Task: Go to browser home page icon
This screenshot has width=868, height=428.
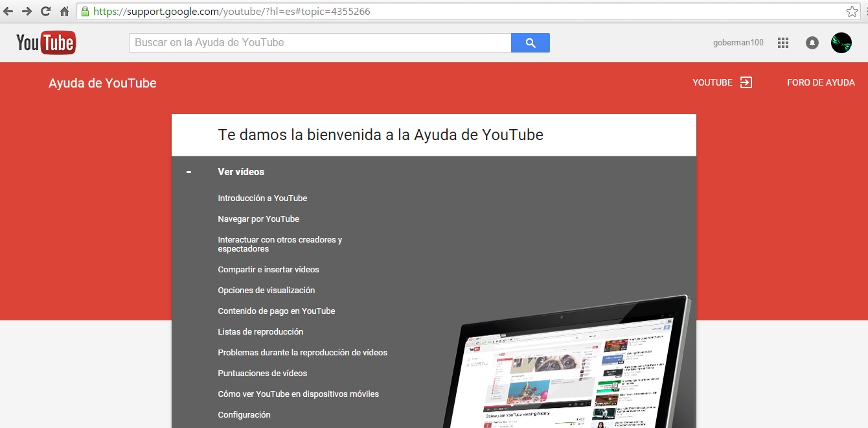Action: click(64, 11)
